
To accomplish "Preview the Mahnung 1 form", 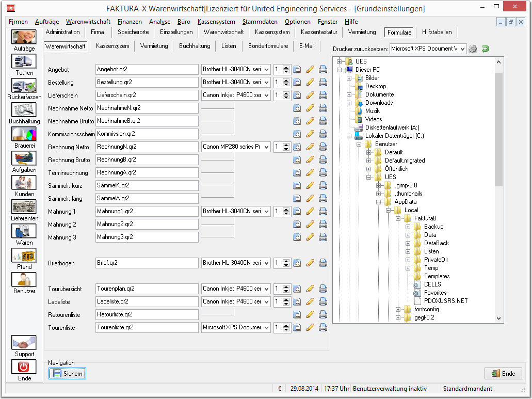I will [297, 212].
